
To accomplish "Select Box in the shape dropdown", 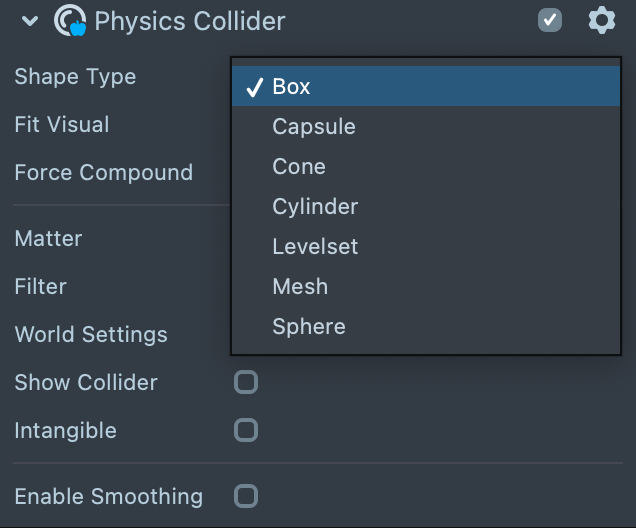I will [x=291, y=87].
